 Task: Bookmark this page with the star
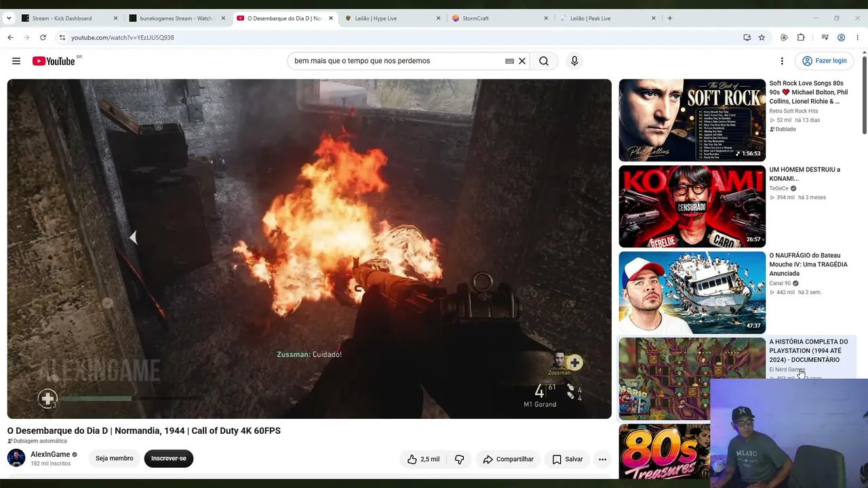pyautogui.click(x=762, y=37)
